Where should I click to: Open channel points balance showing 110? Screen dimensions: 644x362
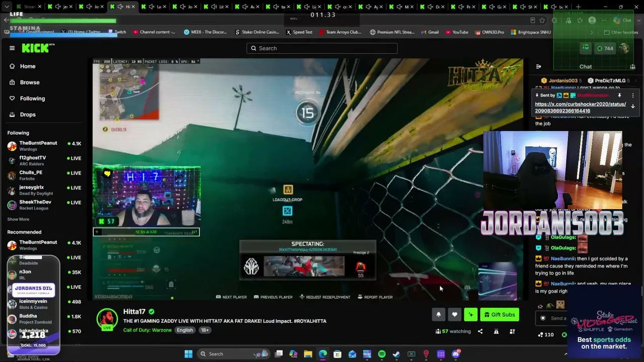point(545,335)
